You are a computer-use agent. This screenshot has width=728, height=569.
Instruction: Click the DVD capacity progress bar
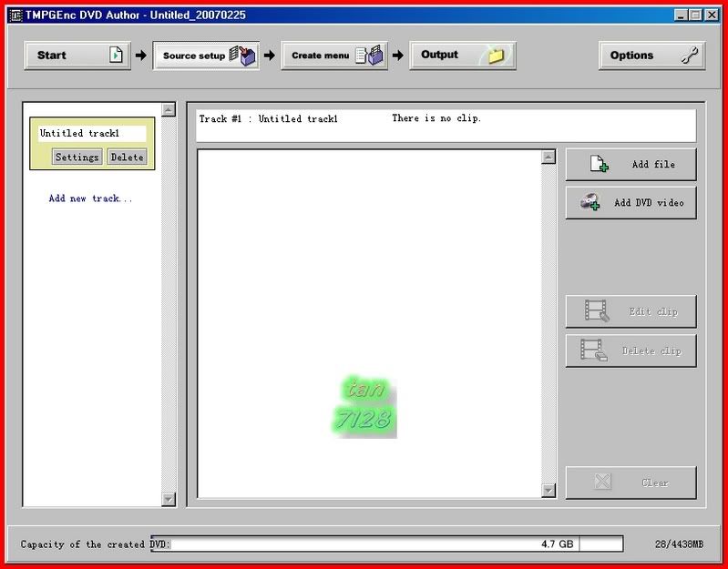386,544
